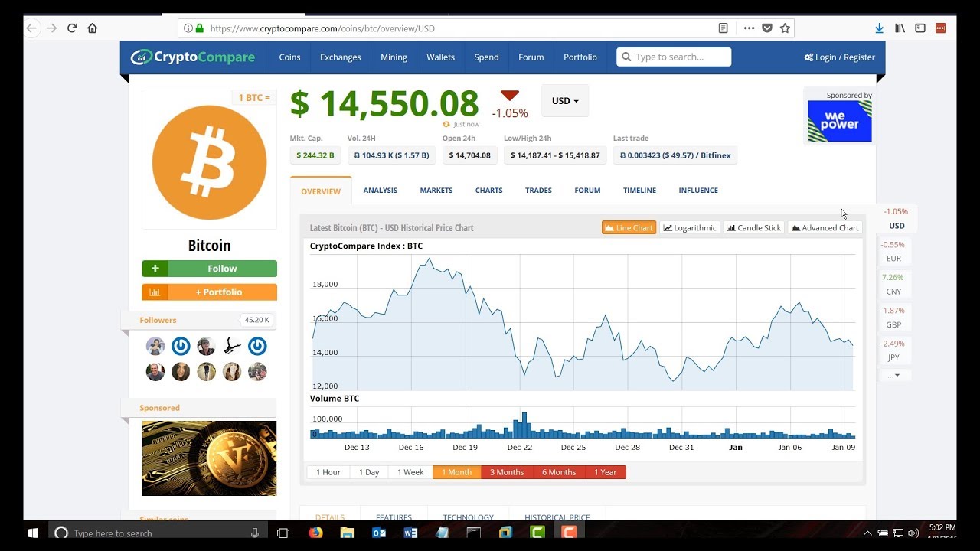
Task: Set chart range to 1 Year
Action: pyautogui.click(x=606, y=472)
